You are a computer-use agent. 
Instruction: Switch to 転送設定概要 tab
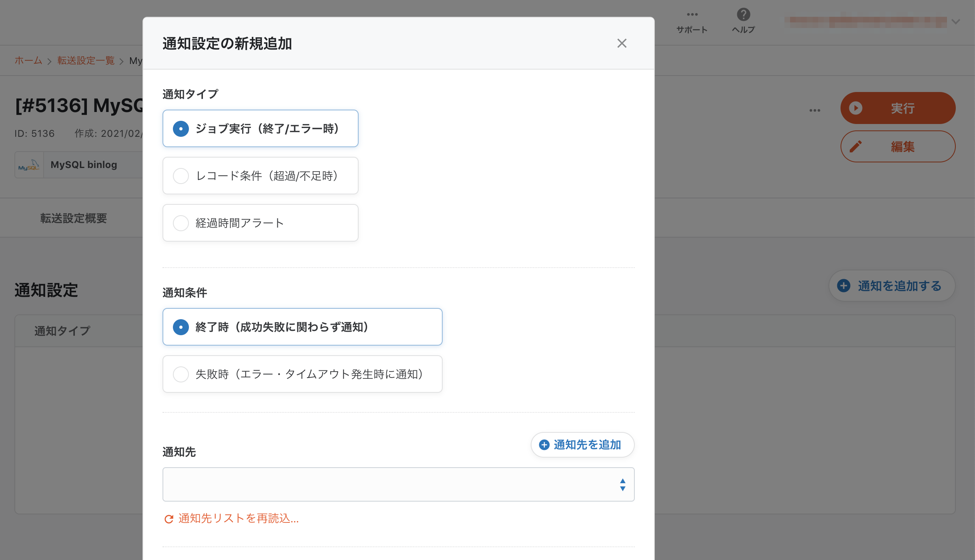pyautogui.click(x=74, y=218)
